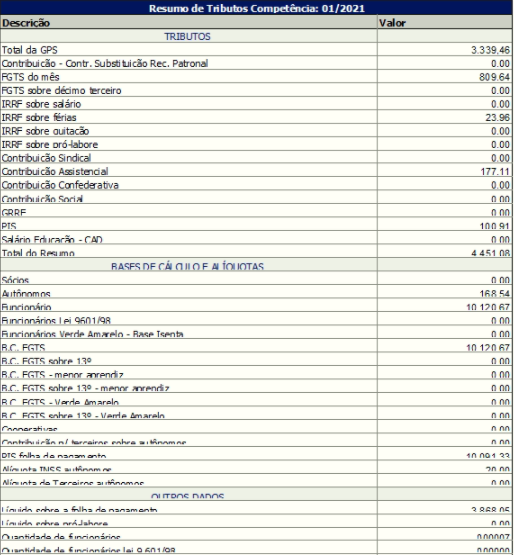This screenshot has width=514, height=555.
Task: Click 'Funcionários Verde Amarelo - Base Isenta' label
Action: (92, 334)
